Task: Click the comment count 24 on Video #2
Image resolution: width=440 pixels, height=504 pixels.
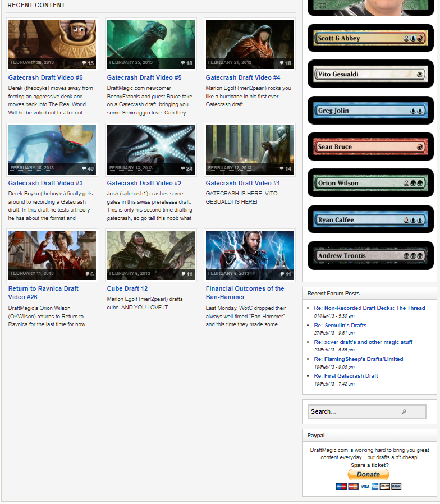Action: coord(187,168)
